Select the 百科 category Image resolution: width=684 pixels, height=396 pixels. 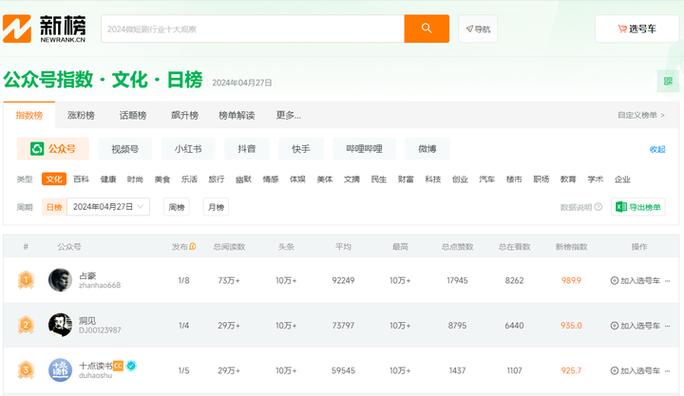[81, 179]
